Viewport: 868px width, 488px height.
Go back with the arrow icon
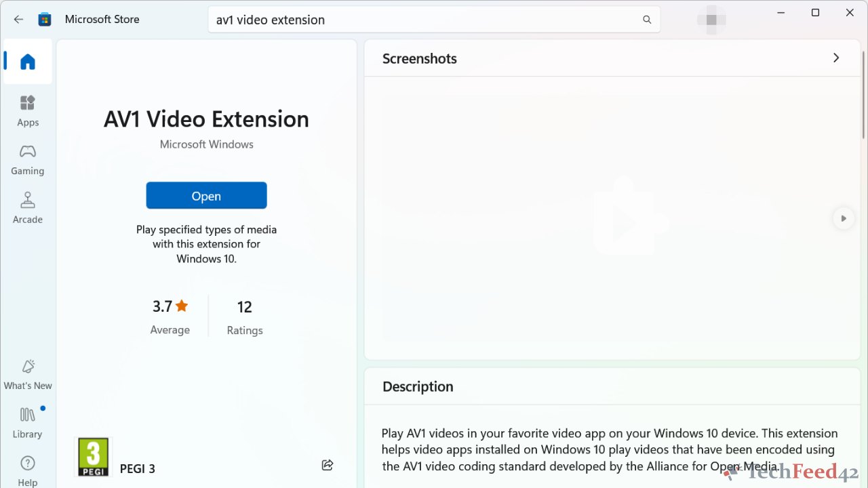click(18, 20)
